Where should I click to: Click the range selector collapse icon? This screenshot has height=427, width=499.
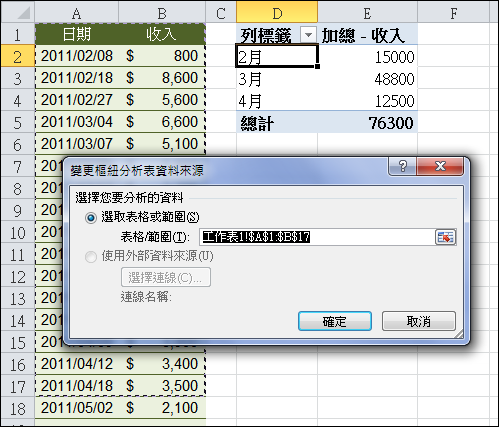click(445, 237)
